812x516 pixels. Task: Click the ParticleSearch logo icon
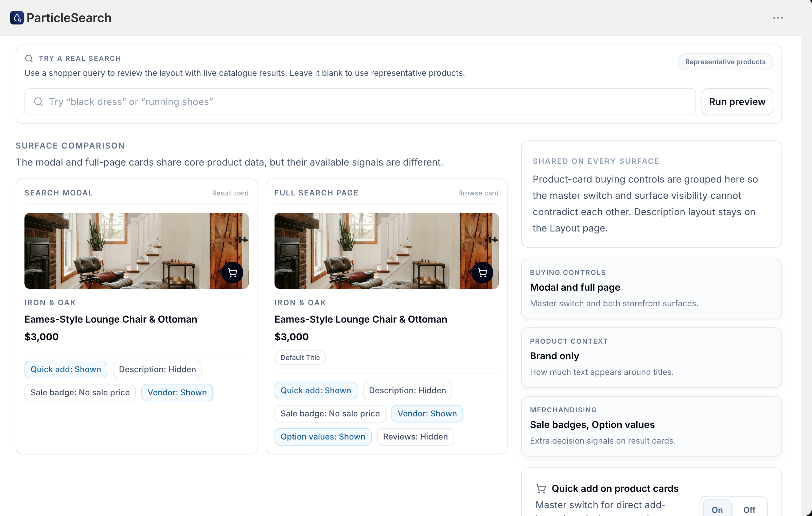click(17, 18)
